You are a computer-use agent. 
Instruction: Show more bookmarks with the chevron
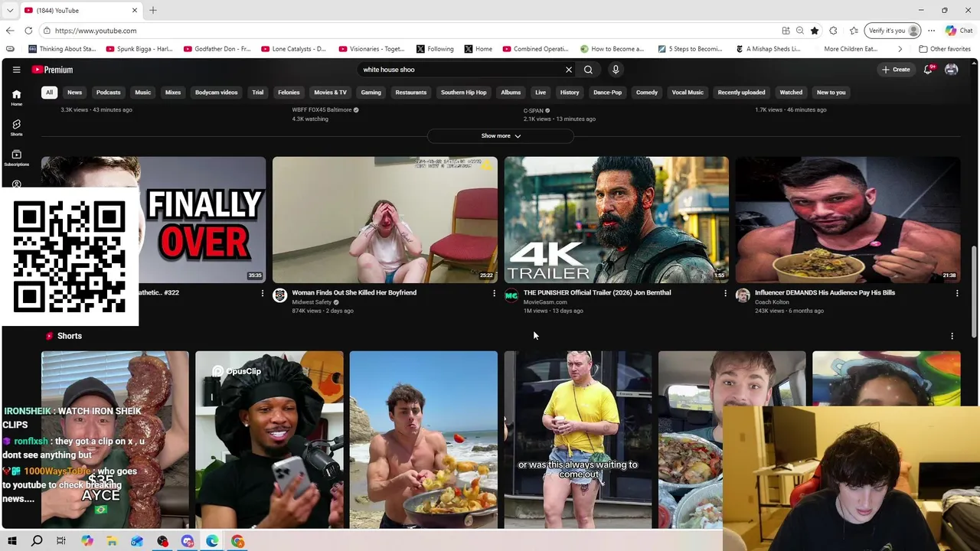coord(900,49)
